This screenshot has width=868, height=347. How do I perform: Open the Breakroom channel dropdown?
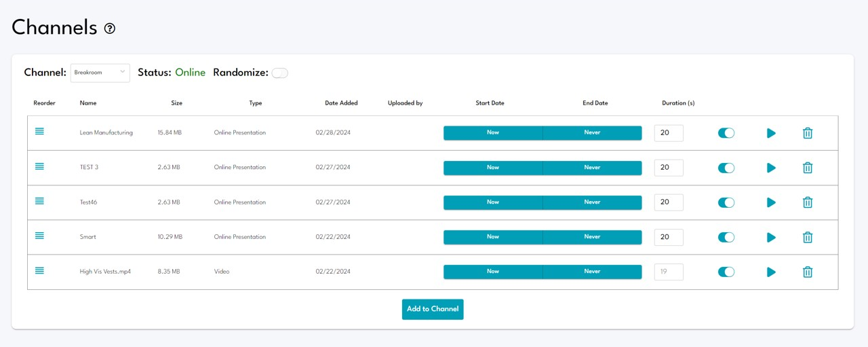click(x=100, y=73)
